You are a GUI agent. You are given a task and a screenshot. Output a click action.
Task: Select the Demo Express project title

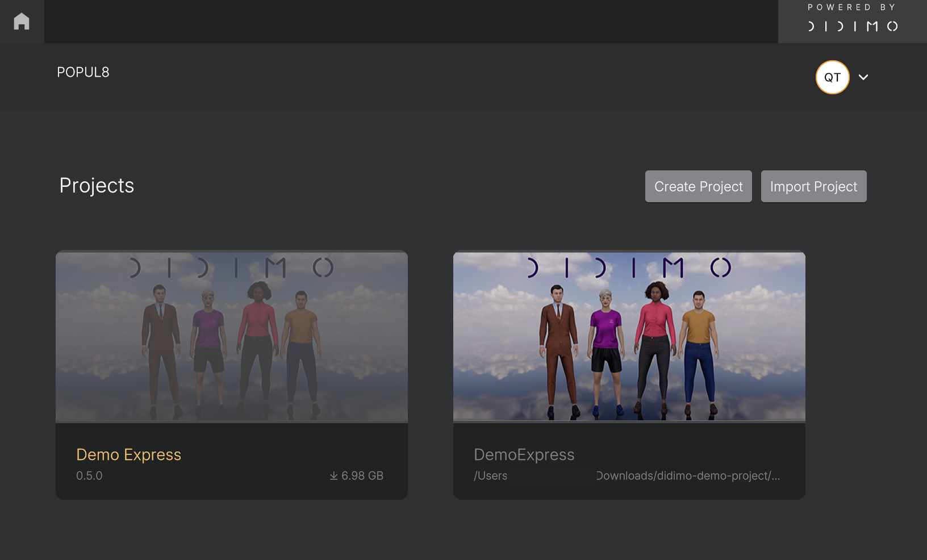click(x=129, y=455)
